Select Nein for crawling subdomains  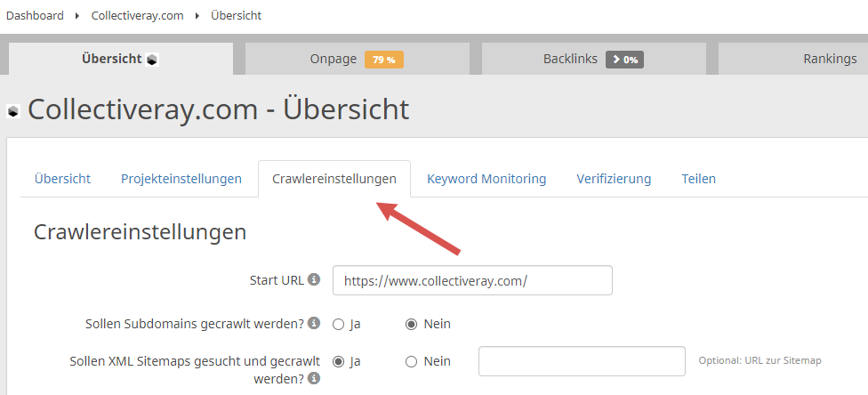(x=411, y=325)
